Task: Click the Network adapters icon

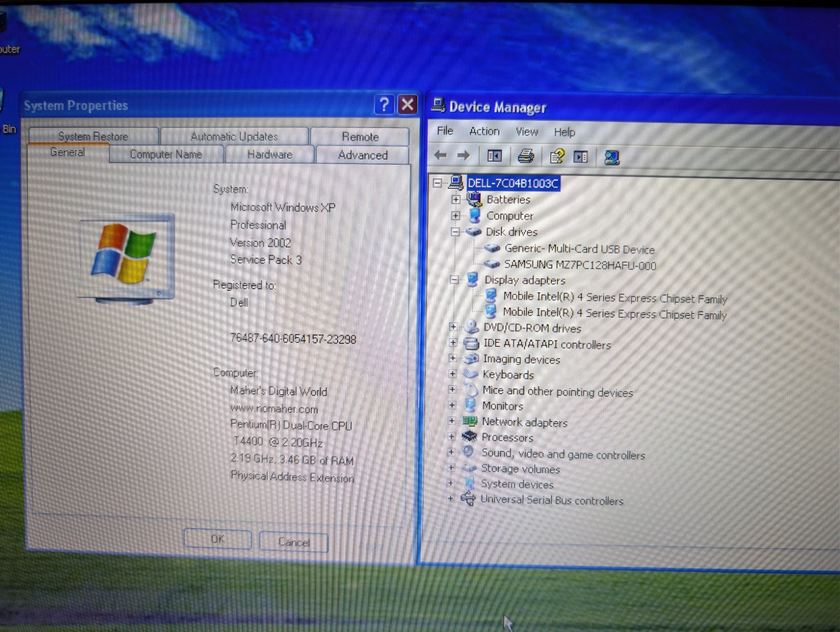Action: (469, 421)
